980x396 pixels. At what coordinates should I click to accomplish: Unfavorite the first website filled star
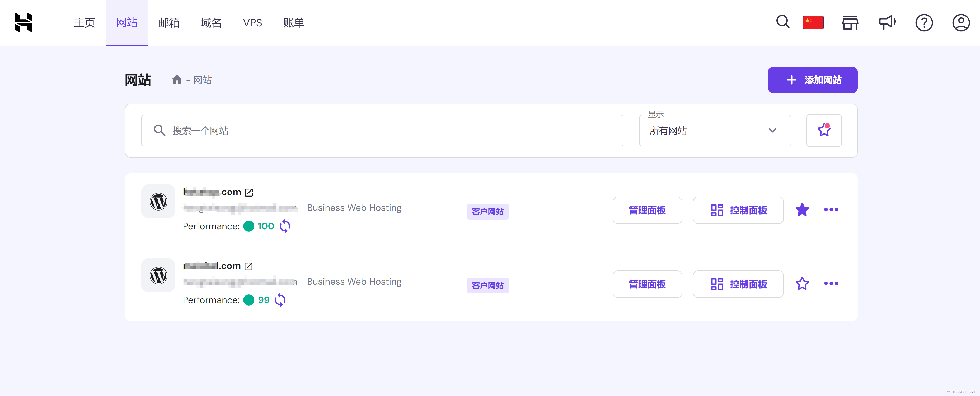point(802,209)
